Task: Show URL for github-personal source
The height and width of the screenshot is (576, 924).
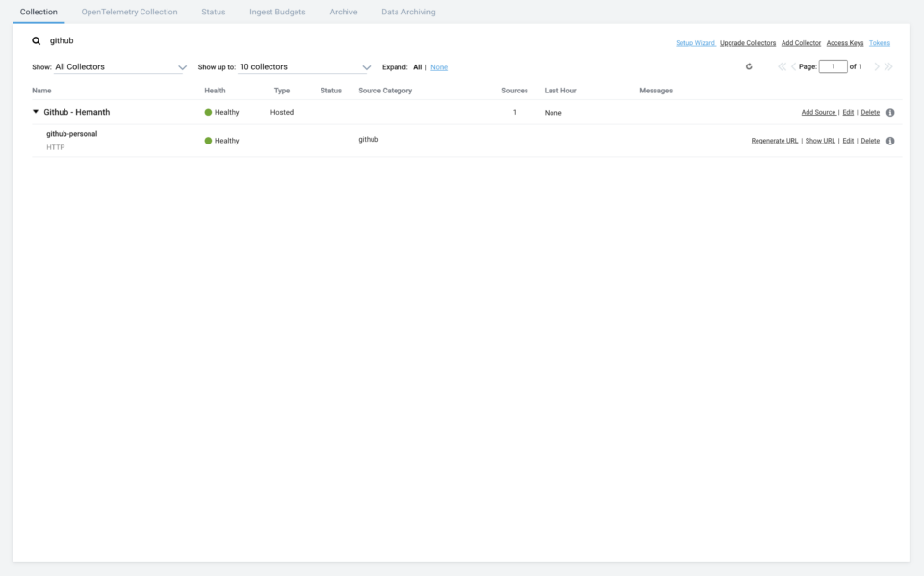Action: [820, 141]
